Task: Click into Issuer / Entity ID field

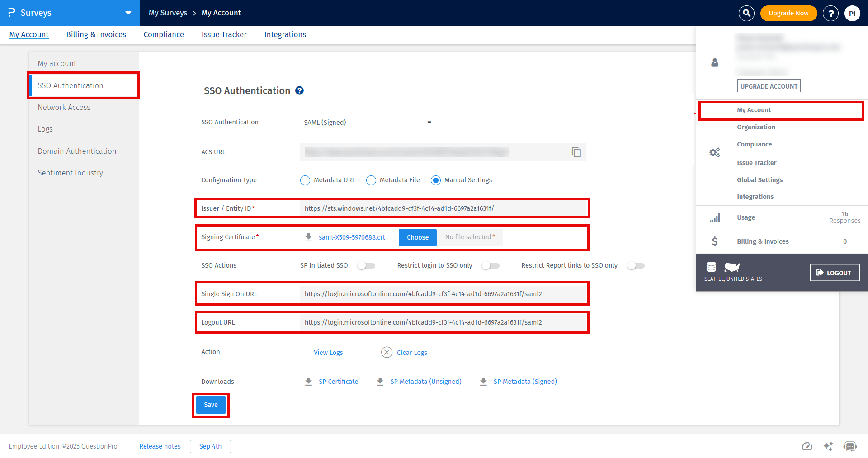Action: click(x=443, y=208)
